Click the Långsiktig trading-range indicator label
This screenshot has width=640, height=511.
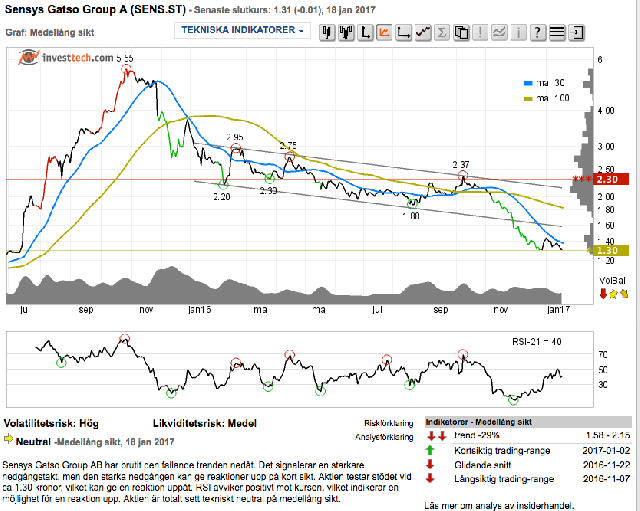(x=504, y=478)
